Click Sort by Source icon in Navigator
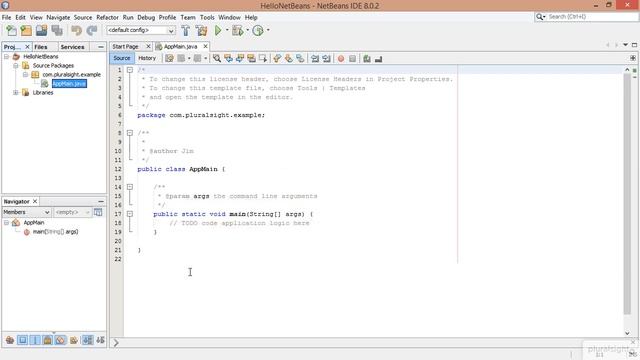Screen dimensions: 640x360 pyautogui.click(x=100, y=340)
